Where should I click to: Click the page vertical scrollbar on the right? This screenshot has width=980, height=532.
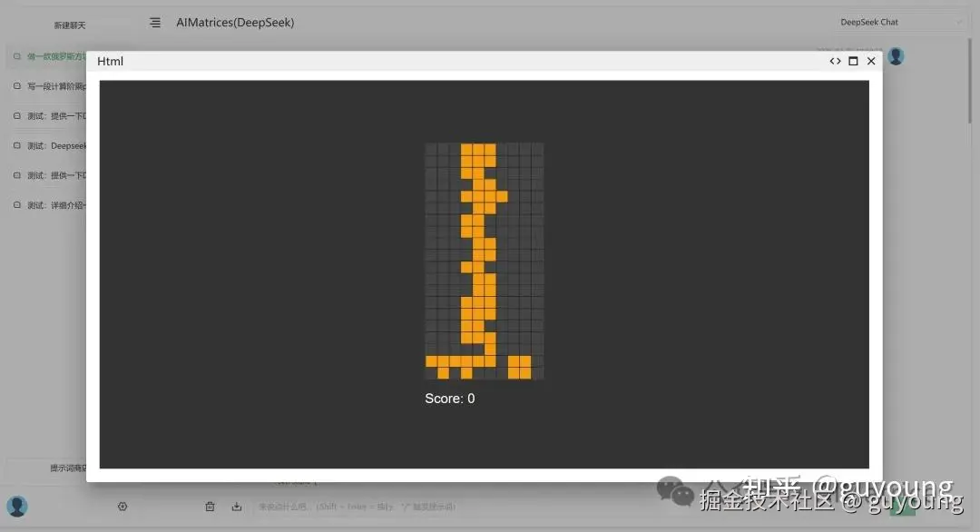(x=970, y=82)
